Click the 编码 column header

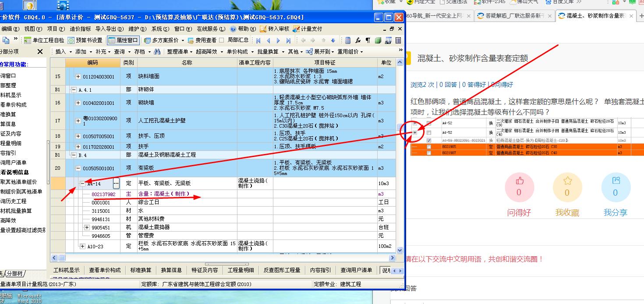pos(93,63)
